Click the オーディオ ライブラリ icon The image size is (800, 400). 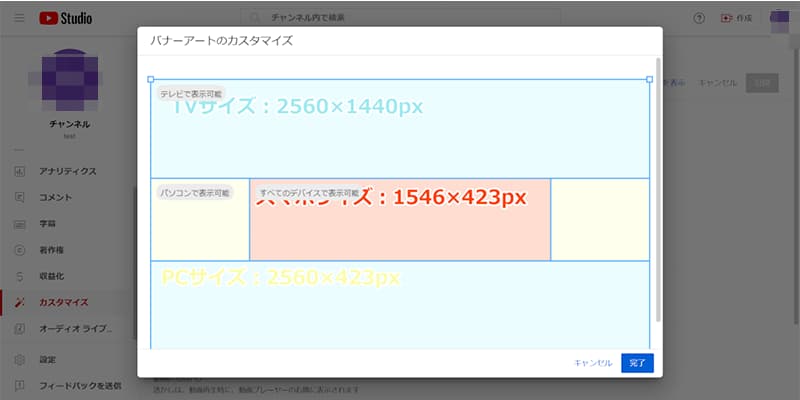[19, 329]
